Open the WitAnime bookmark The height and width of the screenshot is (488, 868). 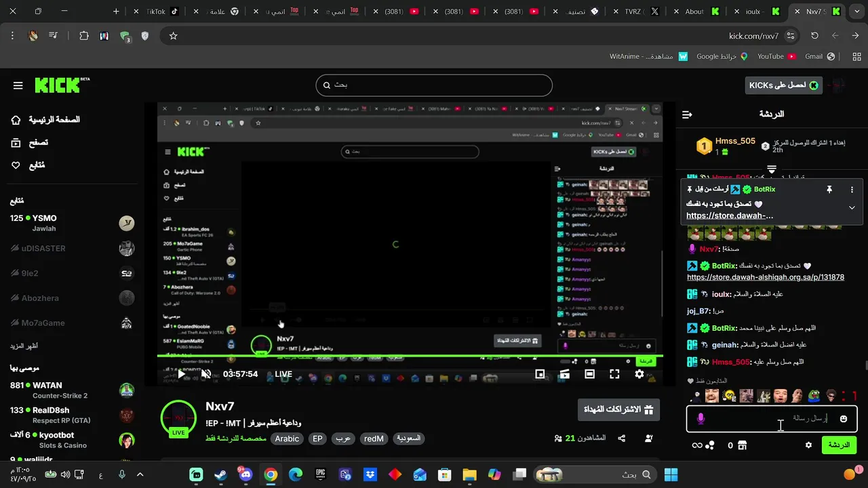(x=648, y=56)
